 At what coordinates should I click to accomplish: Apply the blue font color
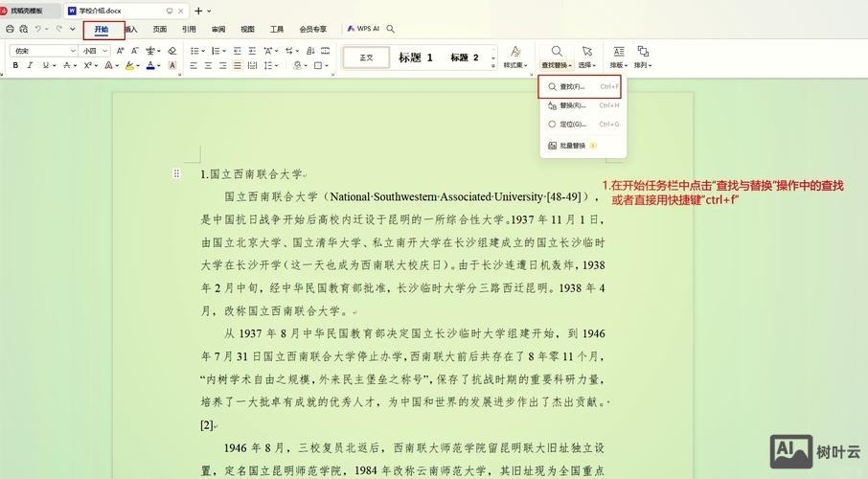(x=150, y=65)
